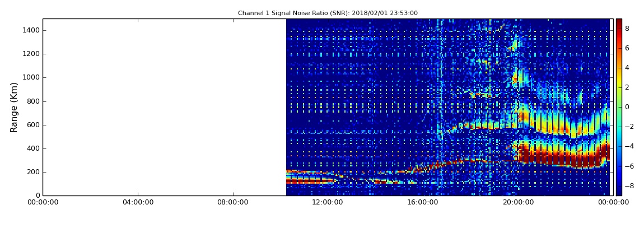This screenshot has height=228, width=644.
Task: Click the 'Range (Km)' y-axis label
Action: point(14,107)
